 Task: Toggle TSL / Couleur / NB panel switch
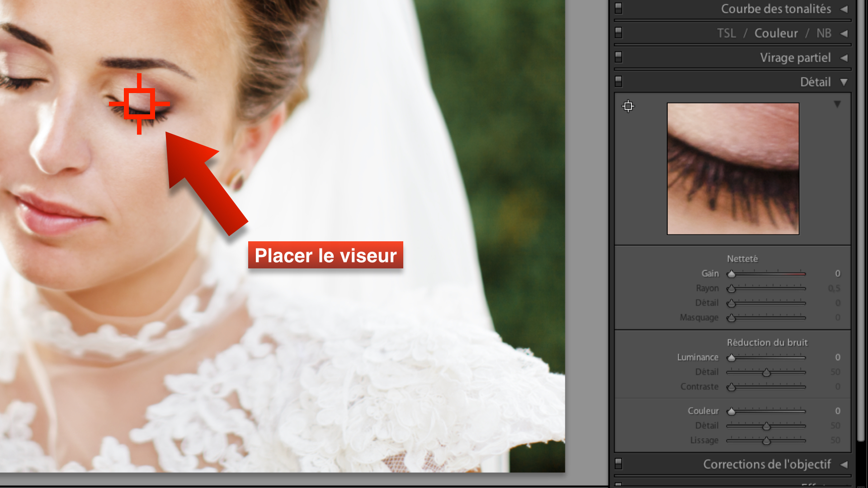click(x=618, y=33)
